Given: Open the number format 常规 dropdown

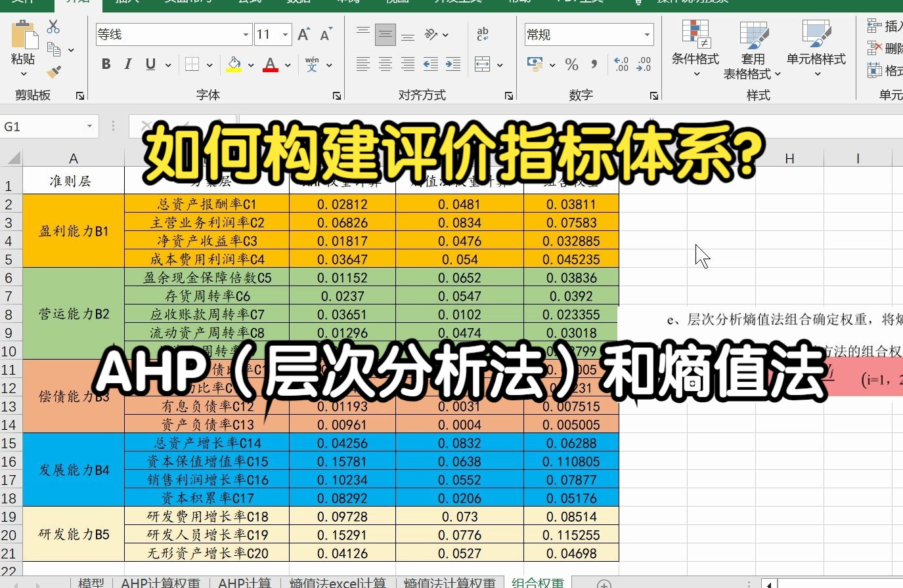Looking at the screenshot, I should 647,35.
